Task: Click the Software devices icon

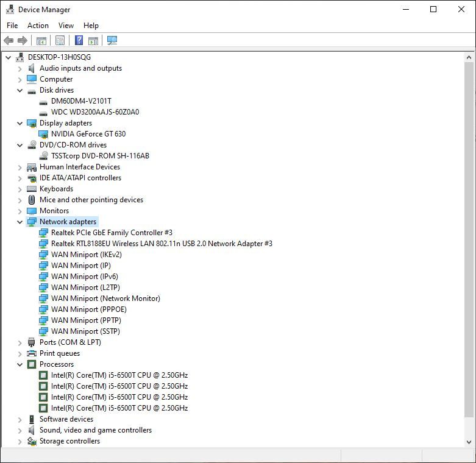Action: 32,419
